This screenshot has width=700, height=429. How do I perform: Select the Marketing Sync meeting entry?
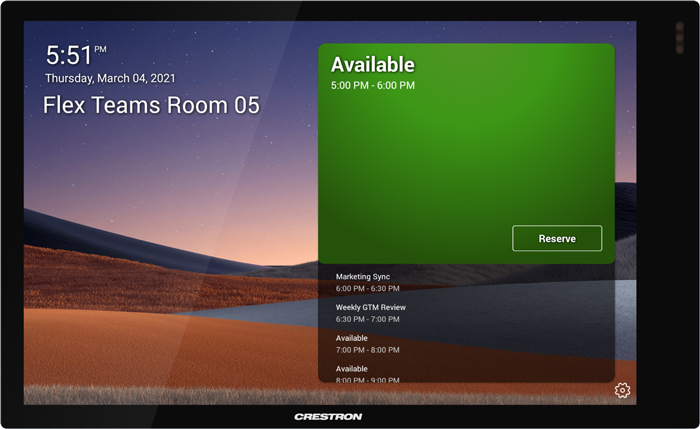click(363, 276)
